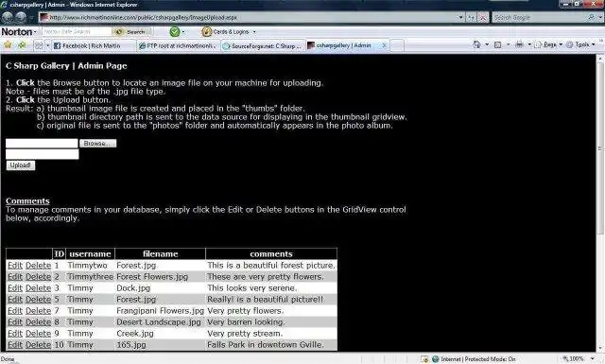Edit the 165.jpg comment row
Image resolution: width=605 pixels, height=364 pixels.
(x=15, y=345)
